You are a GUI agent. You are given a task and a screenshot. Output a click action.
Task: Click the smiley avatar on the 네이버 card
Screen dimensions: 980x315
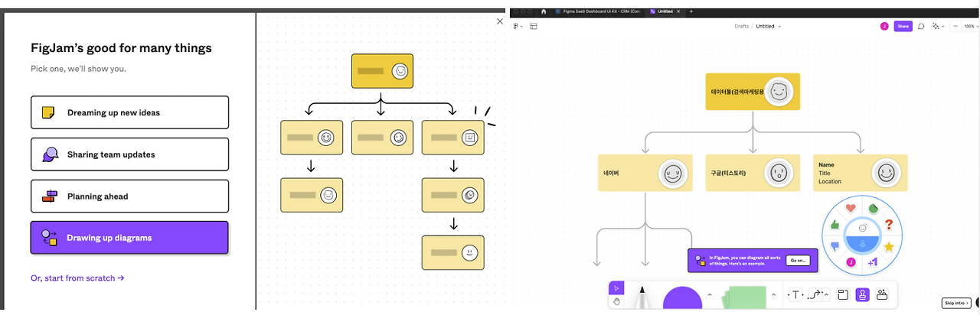pos(673,173)
